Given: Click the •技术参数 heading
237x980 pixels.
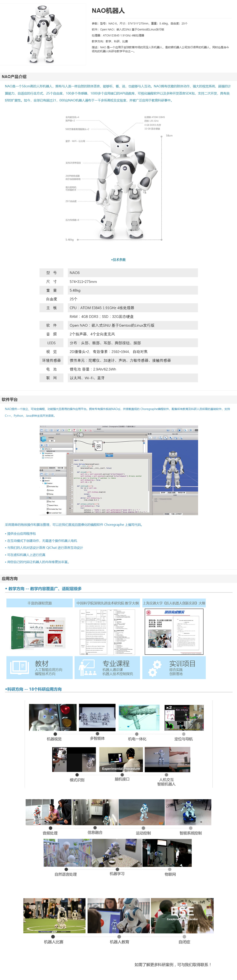Looking at the screenshot, I should [x=118, y=259].
